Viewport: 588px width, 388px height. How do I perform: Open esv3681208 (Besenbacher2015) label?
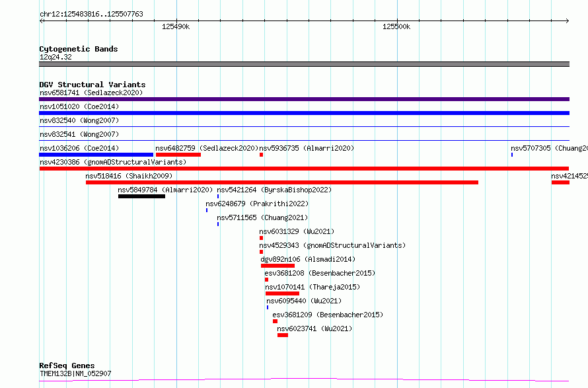point(320,273)
